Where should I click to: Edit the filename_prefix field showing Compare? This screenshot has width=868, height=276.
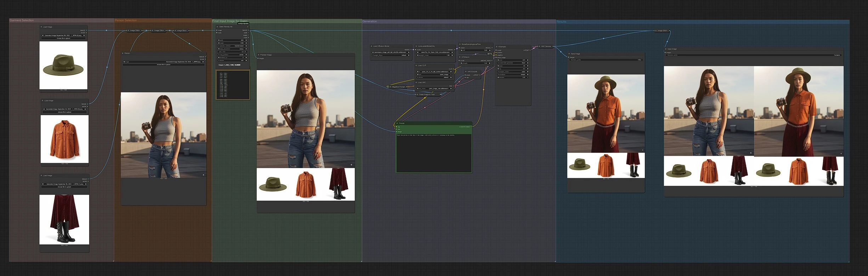(x=754, y=55)
